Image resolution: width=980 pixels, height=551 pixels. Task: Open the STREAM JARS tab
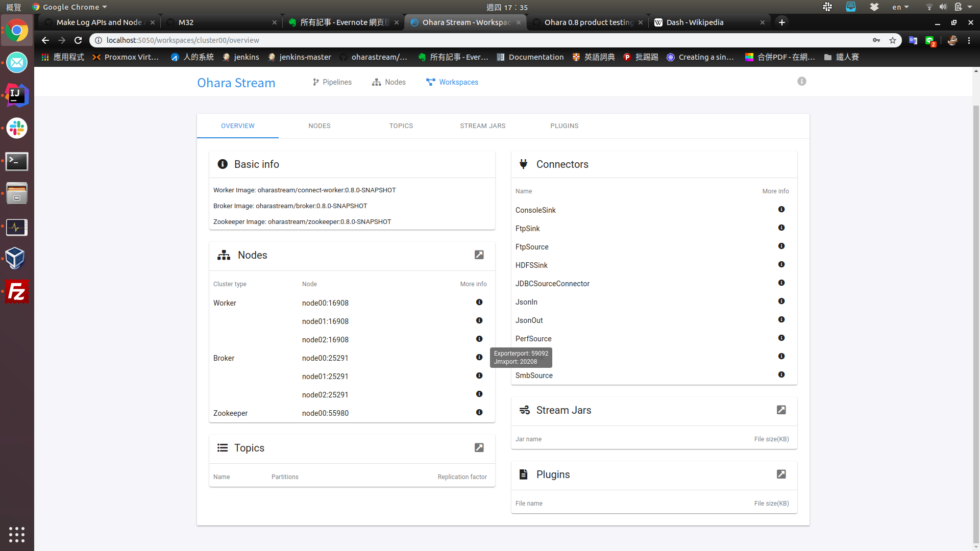(x=483, y=126)
